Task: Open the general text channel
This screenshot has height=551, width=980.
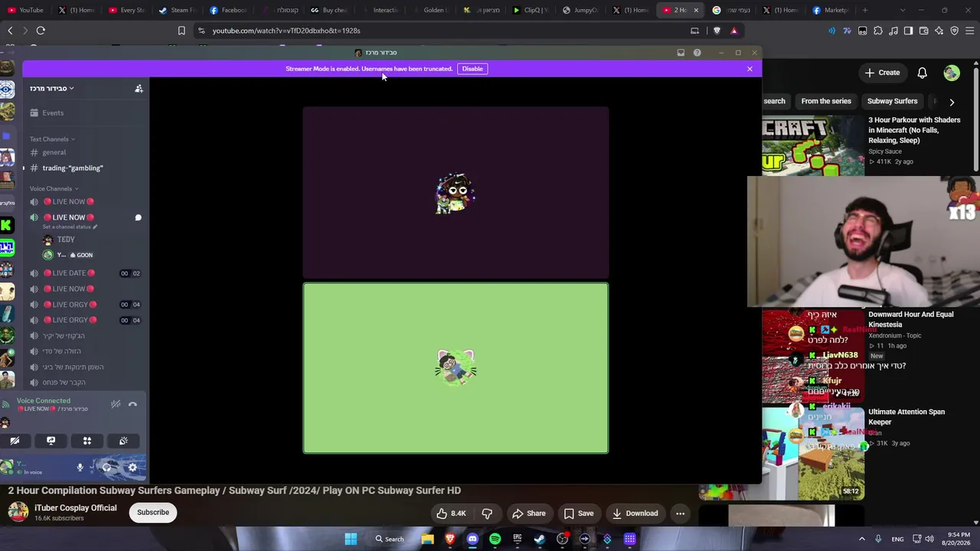Action: coord(54,152)
